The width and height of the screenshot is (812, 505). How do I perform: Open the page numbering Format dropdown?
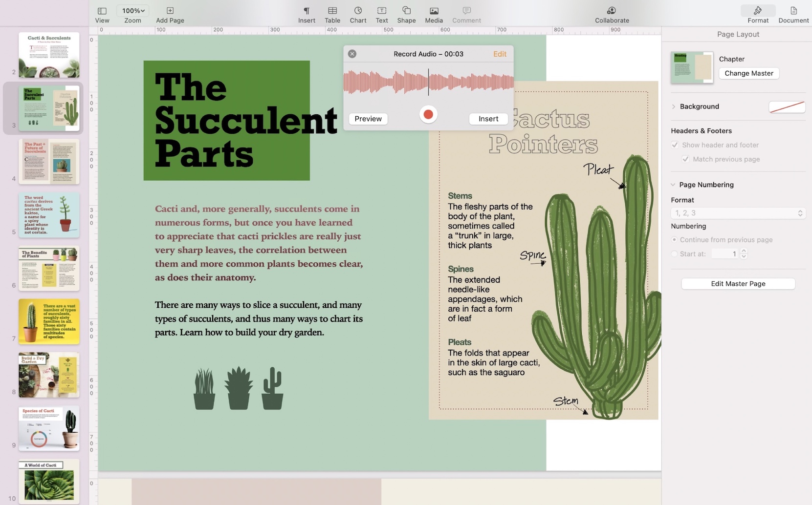[738, 213]
